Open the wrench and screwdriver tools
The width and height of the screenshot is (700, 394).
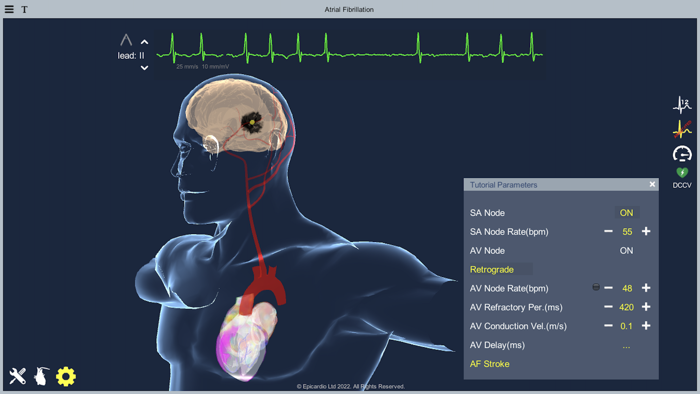tap(18, 376)
